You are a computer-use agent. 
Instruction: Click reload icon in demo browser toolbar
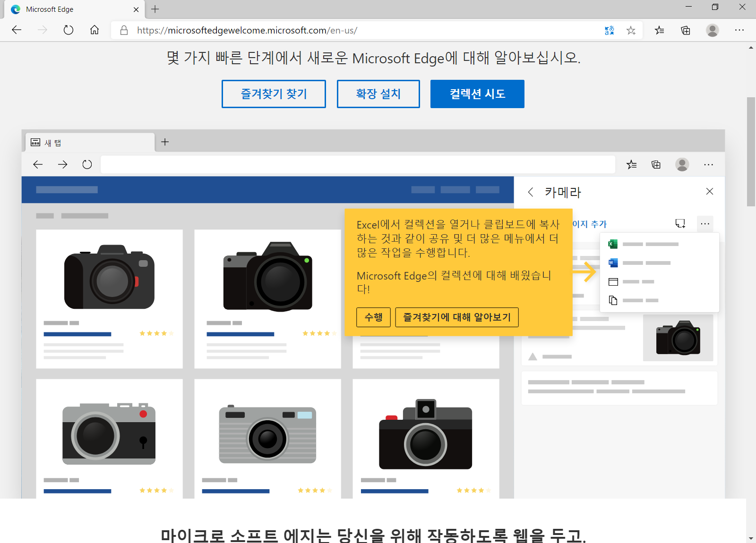click(x=87, y=164)
